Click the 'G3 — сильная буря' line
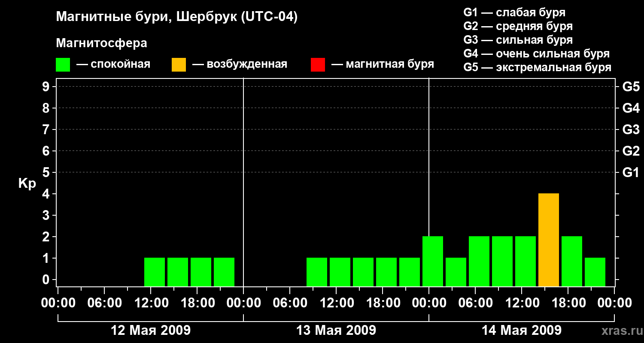This screenshot has height=343, width=644. (518, 40)
